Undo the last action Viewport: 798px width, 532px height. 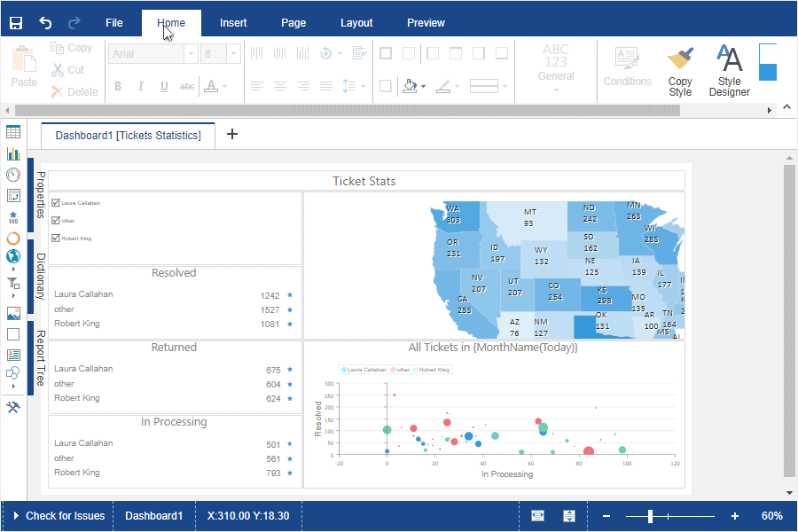click(x=45, y=23)
